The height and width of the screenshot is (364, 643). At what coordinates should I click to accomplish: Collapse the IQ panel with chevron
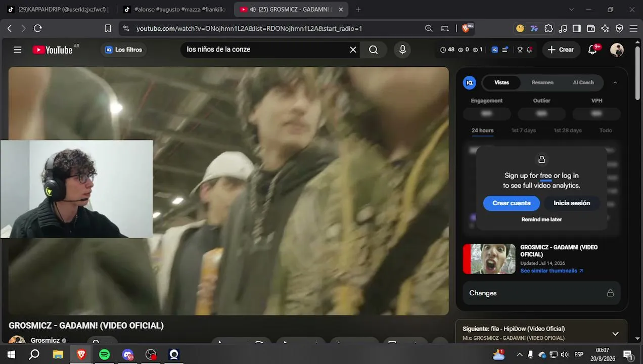click(x=615, y=82)
